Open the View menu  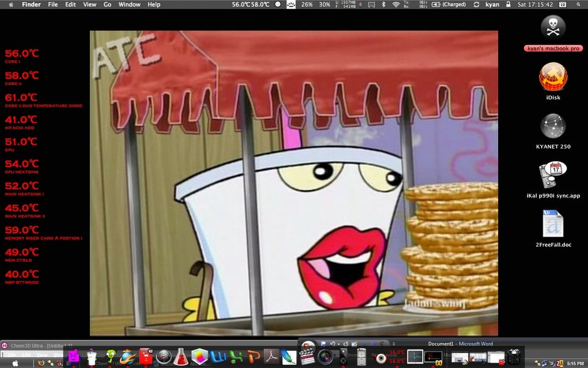pyautogui.click(x=89, y=4)
